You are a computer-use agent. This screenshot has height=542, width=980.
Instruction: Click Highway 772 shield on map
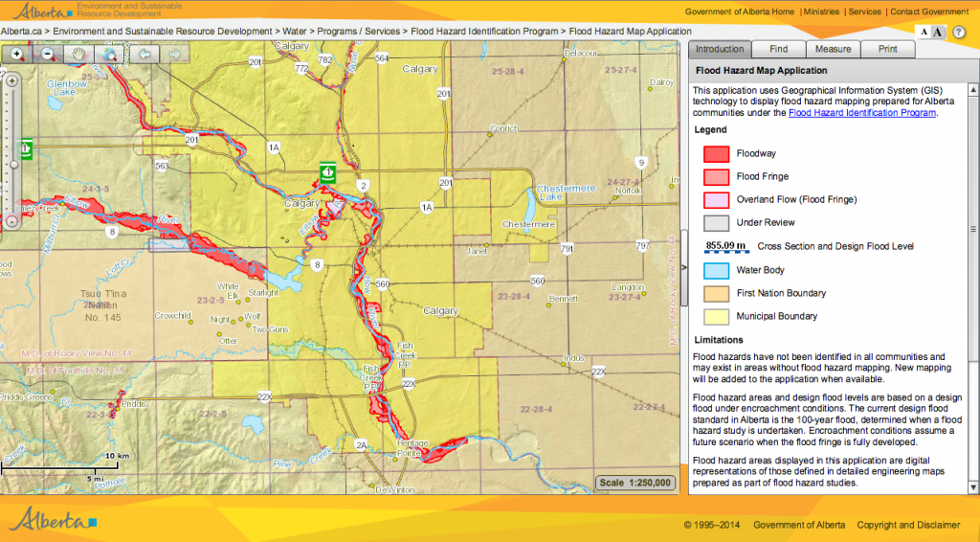(301, 68)
